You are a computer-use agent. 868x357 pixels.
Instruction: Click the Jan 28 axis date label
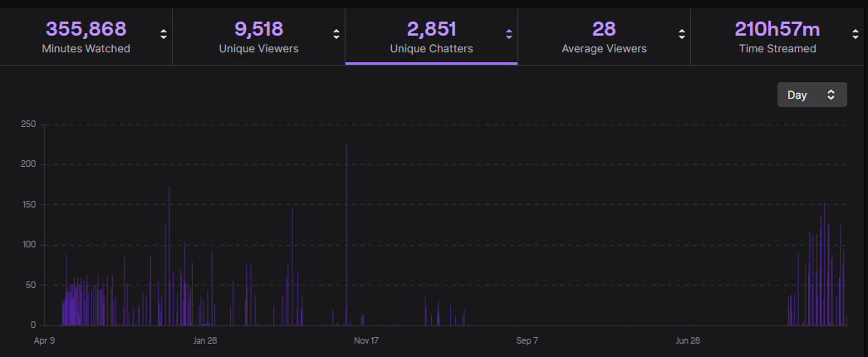[205, 340]
